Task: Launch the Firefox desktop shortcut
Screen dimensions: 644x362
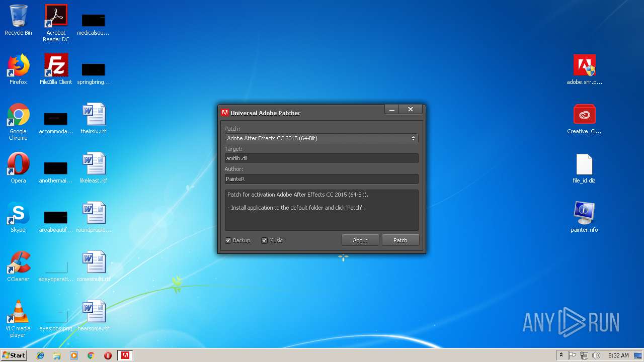Action: tap(18, 69)
